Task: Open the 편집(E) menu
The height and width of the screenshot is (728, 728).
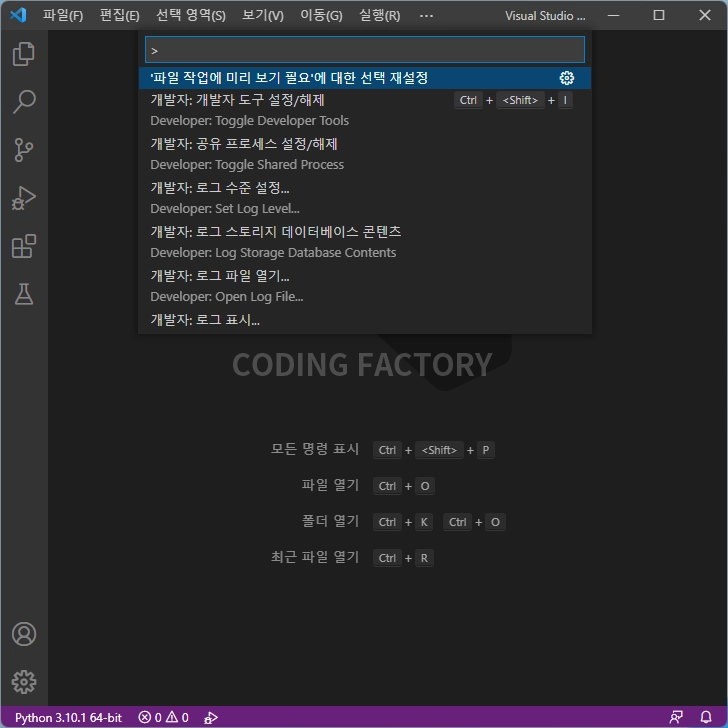Action: 120,15
